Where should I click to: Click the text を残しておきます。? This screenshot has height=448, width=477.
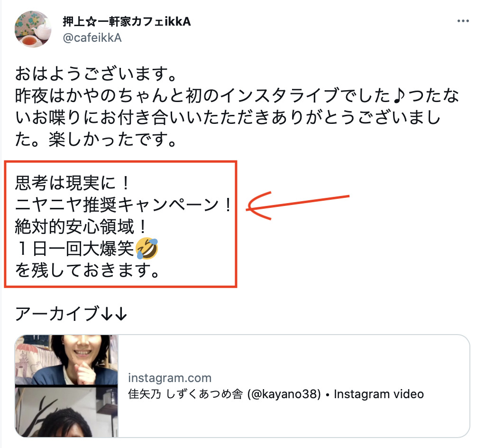tap(88, 271)
